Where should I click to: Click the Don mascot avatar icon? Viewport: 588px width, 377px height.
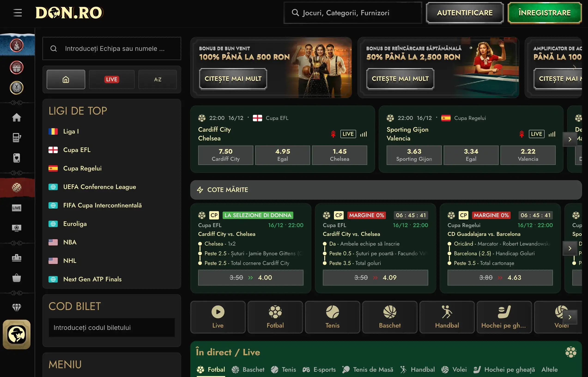16,334
